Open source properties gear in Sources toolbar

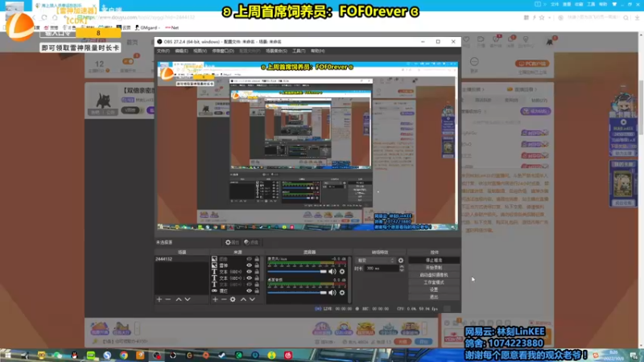click(233, 299)
